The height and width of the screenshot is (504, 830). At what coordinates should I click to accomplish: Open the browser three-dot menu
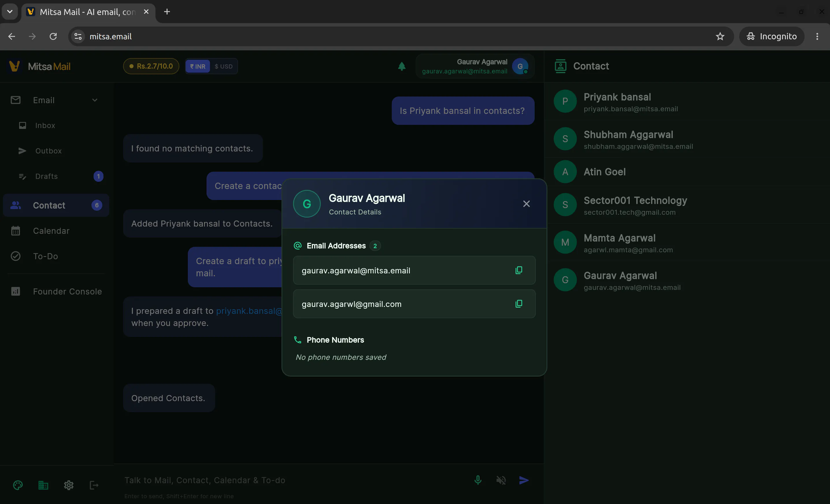point(817,36)
